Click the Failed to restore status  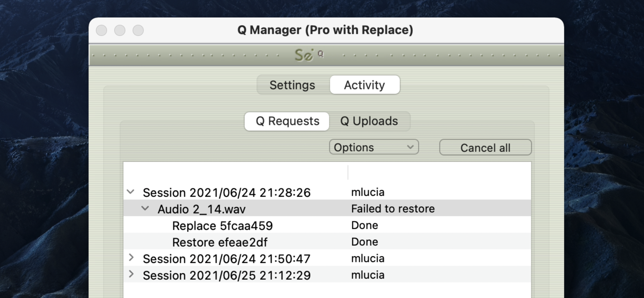point(393,209)
